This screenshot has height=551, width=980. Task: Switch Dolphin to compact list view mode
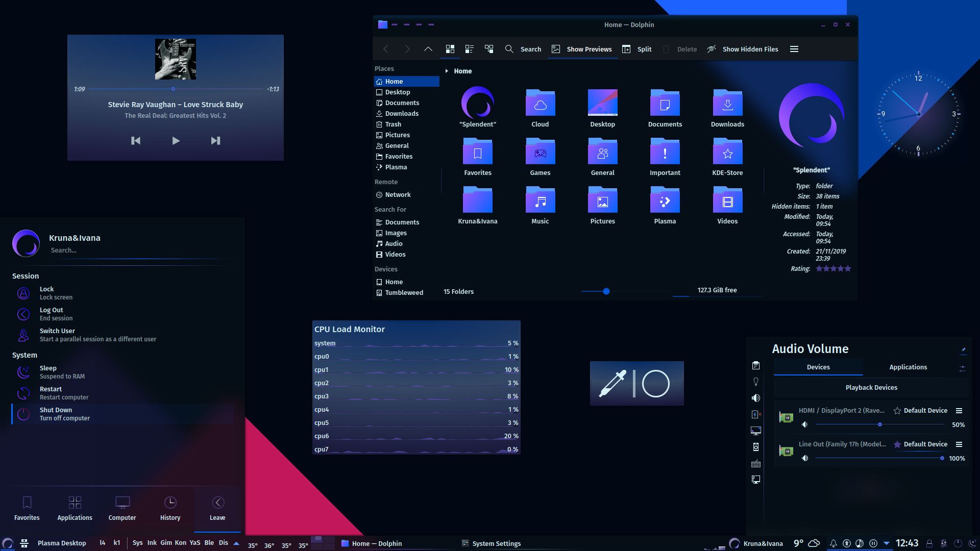(469, 49)
